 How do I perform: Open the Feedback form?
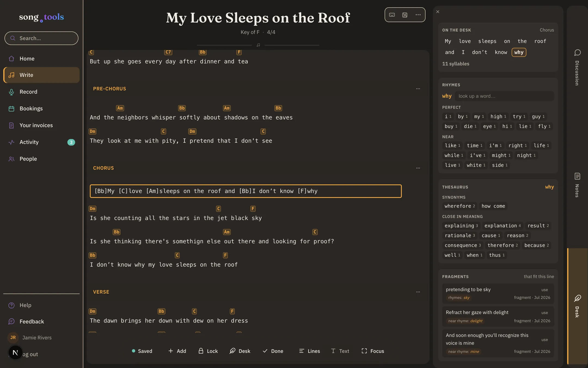pos(41,322)
